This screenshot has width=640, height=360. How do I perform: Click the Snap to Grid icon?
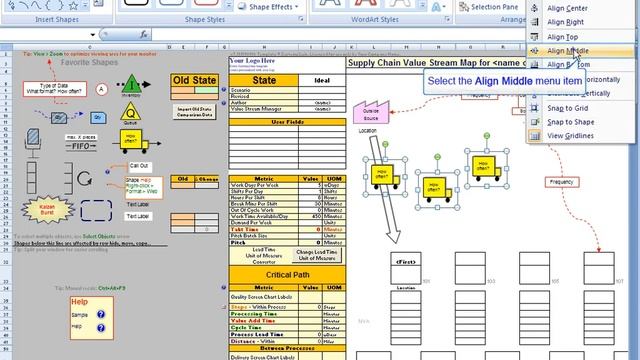click(534, 108)
